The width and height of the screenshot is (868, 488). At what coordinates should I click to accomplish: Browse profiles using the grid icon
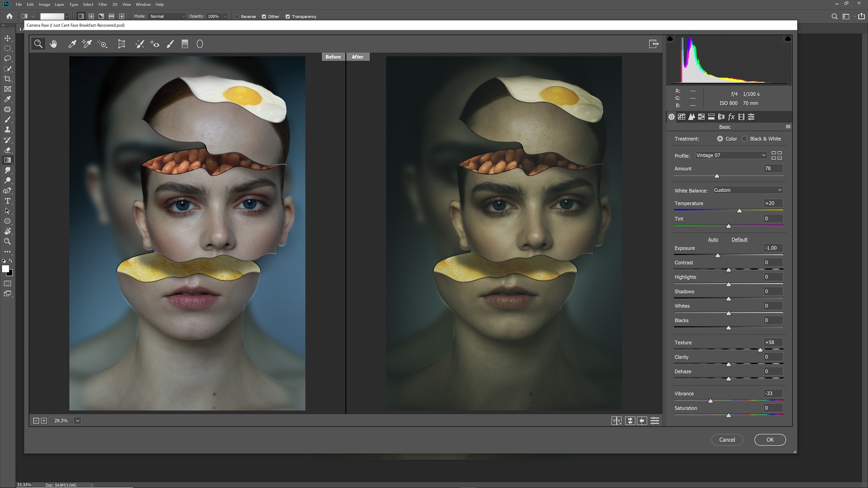coord(776,156)
